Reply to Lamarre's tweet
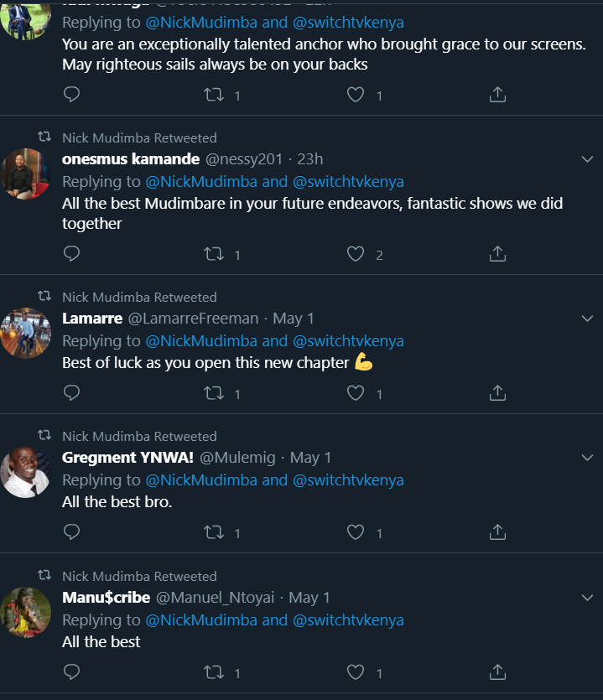The width and height of the screenshot is (603, 700). [72, 392]
